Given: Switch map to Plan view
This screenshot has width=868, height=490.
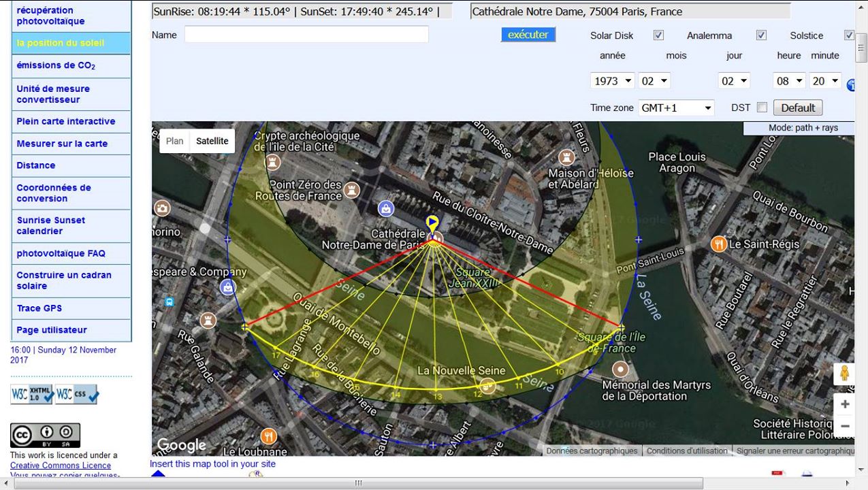Looking at the screenshot, I should point(175,141).
